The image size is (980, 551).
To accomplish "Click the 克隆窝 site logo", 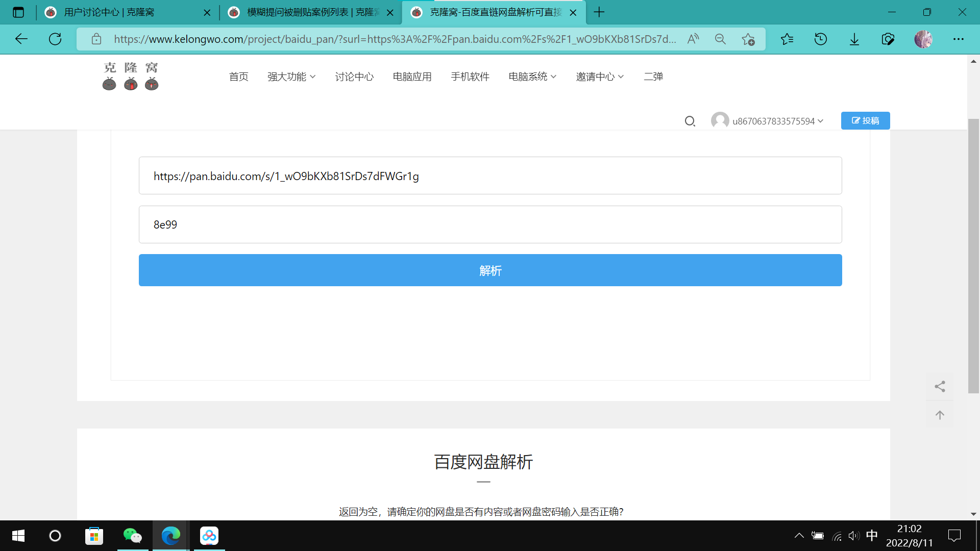I will (131, 77).
